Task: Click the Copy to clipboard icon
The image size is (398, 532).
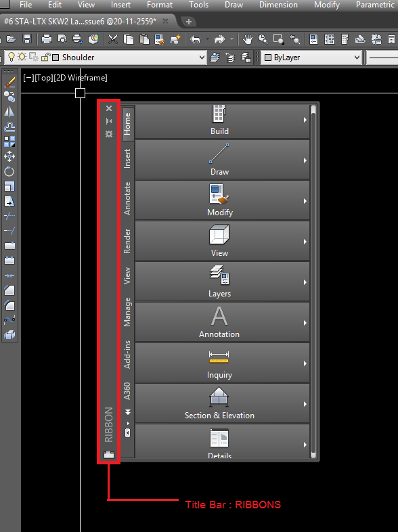Action: [129, 39]
